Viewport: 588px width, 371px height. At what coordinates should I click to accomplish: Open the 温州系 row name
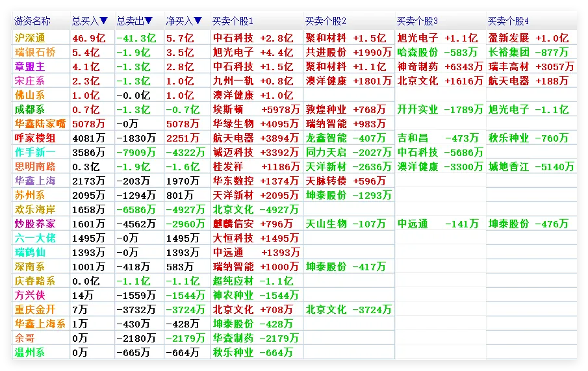[x=30, y=352]
